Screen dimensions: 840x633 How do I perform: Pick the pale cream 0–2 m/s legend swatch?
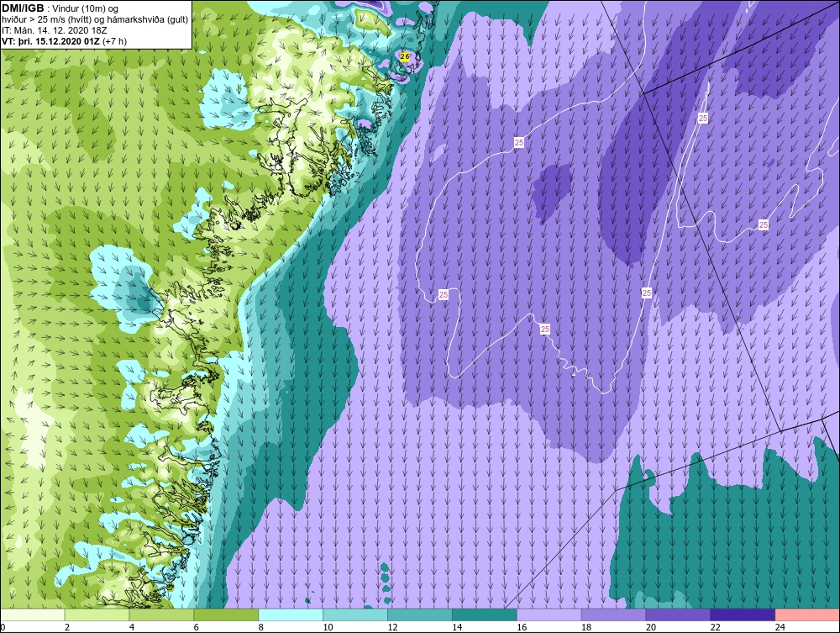coord(32,615)
